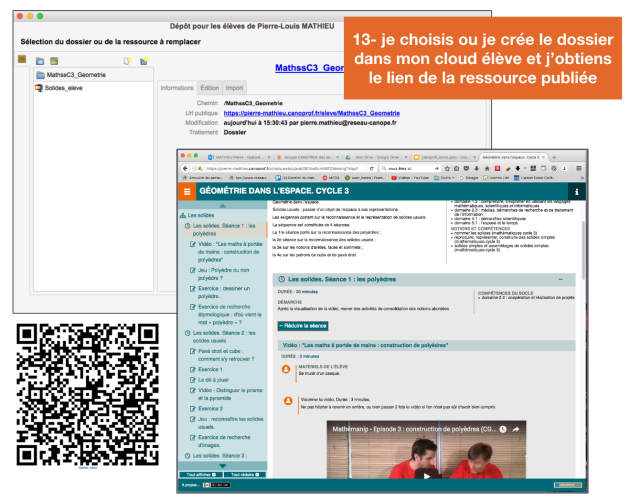This screenshot has width=630, height=501.
Task: Click the Réduire la séance button
Action: pos(302,326)
